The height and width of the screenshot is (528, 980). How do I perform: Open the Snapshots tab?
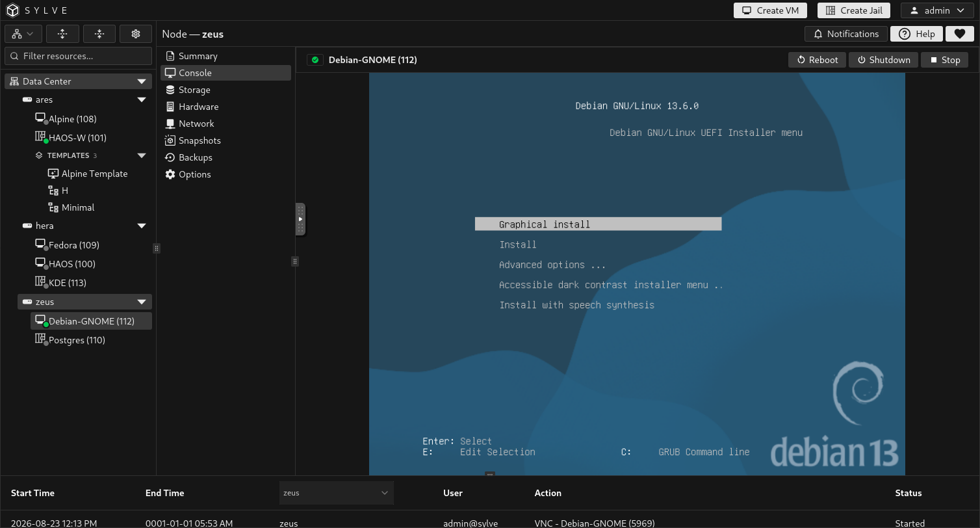tap(226, 140)
